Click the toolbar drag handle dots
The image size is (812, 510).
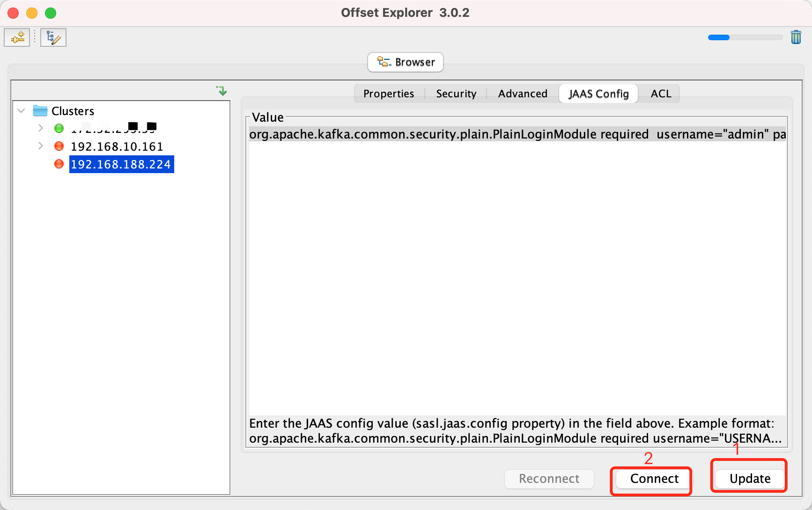pyautogui.click(x=35, y=37)
